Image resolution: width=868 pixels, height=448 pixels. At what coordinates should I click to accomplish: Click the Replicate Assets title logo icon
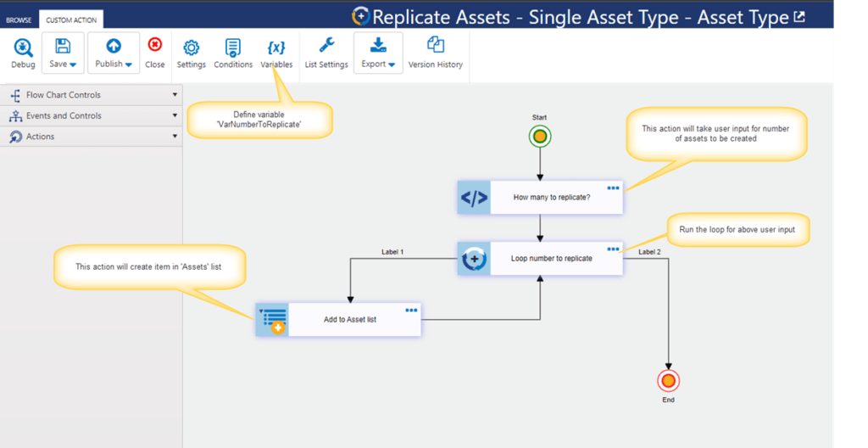pyautogui.click(x=361, y=17)
